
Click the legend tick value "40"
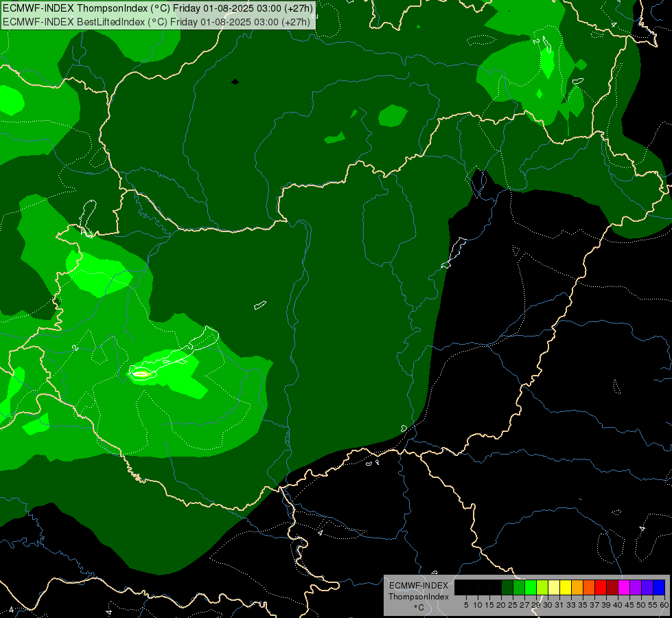point(618,605)
